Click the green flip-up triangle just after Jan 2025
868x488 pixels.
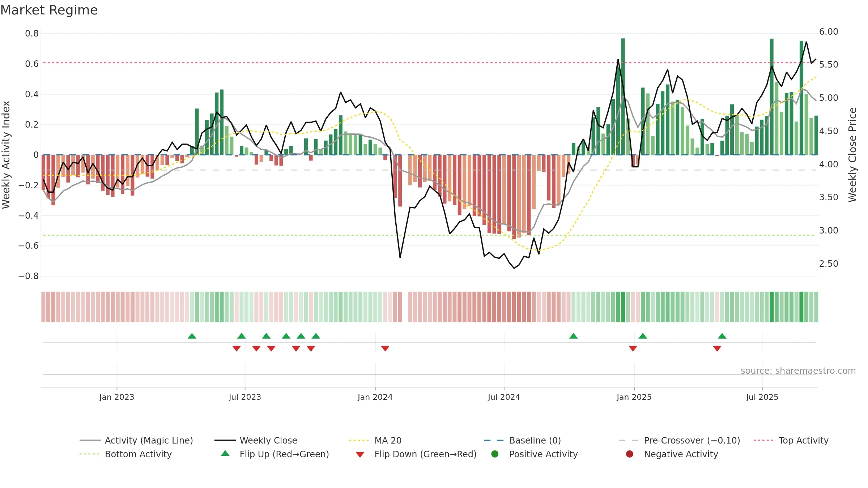point(643,336)
